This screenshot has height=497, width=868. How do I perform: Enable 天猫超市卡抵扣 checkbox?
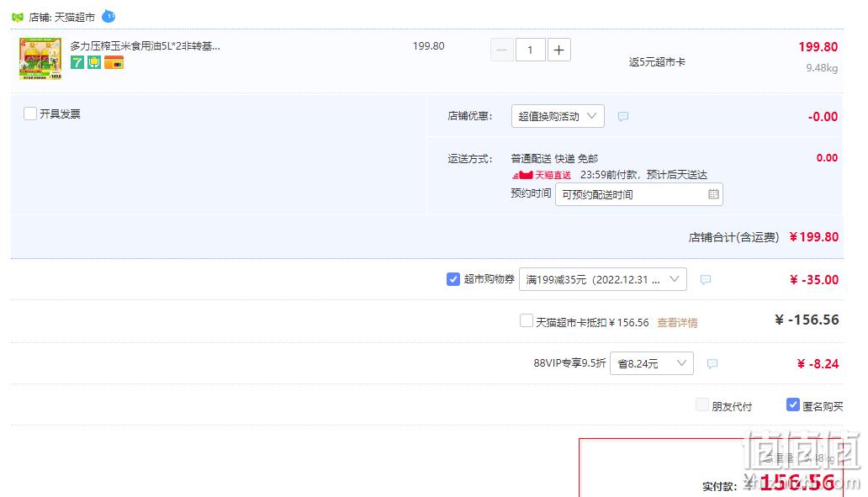[x=527, y=321]
